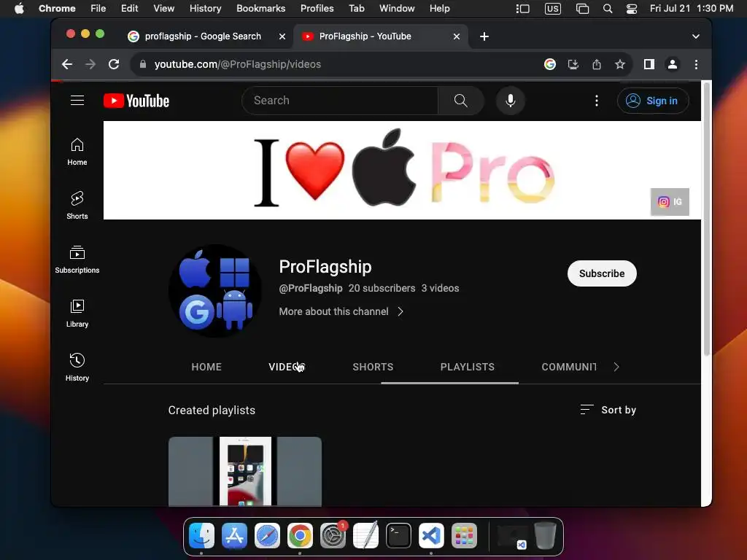Viewport: 747px width, 560px height.
Task: Open the playlist thumbnail under Created playlists
Action: (245, 472)
